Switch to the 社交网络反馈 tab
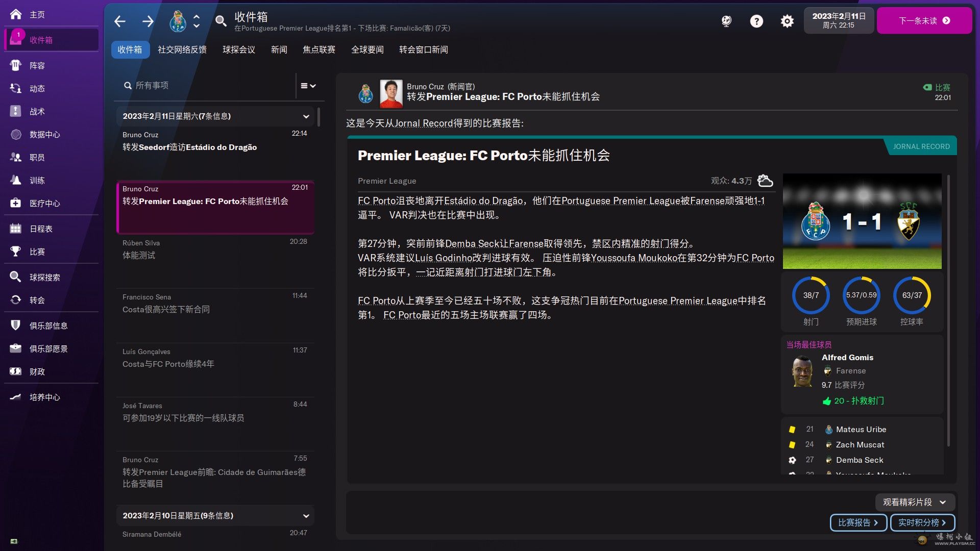This screenshot has height=551, width=980. [182, 49]
